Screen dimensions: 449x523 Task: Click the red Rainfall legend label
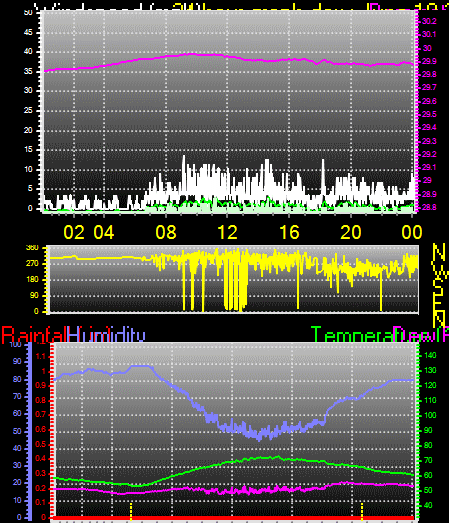pyautogui.click(x=34, y=335)
